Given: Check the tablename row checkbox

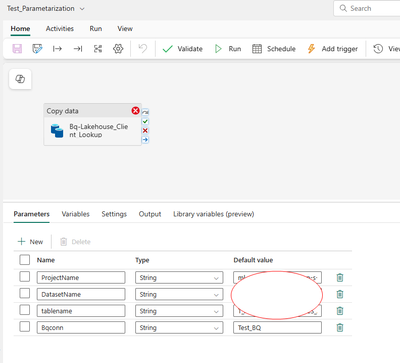Looking at the screenshot, I should [x=25, y=310].
